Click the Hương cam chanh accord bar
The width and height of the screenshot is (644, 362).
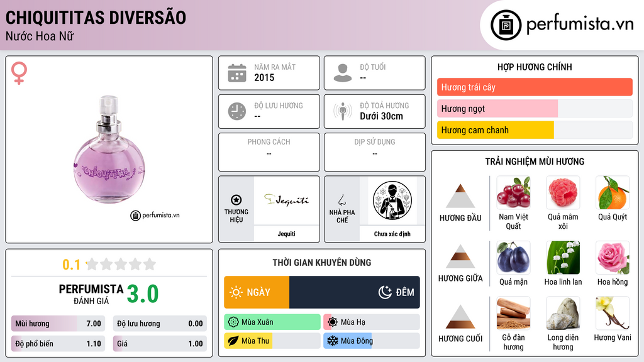tap(535, 129)
